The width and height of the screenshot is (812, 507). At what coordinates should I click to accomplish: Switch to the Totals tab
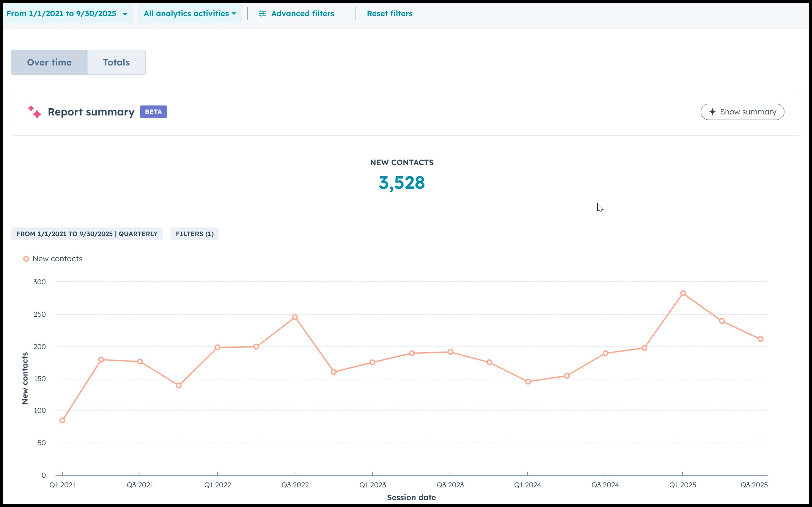(116, 62)
